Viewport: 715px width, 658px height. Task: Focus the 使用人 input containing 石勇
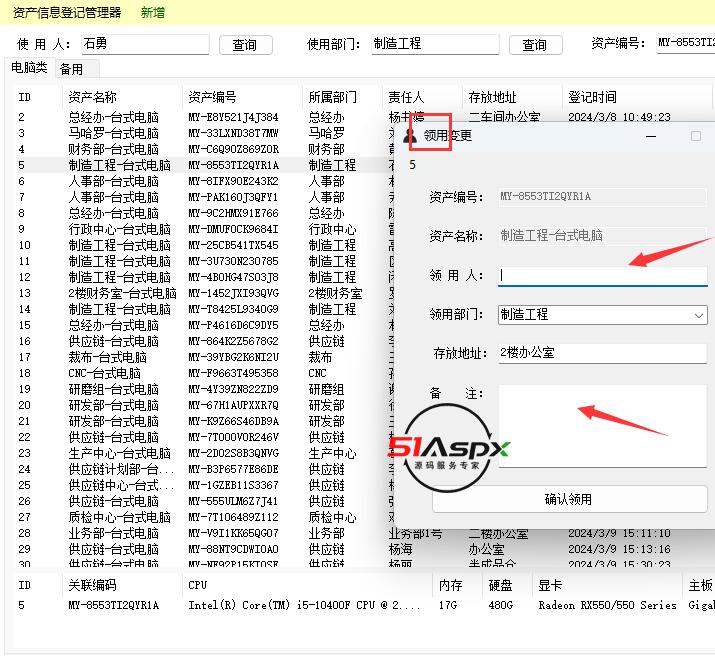pyautogui.click(x=145, y=44)
